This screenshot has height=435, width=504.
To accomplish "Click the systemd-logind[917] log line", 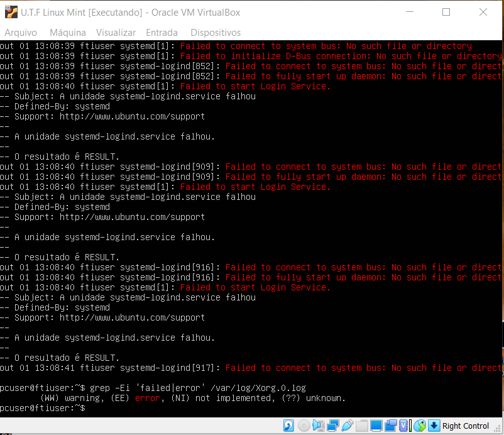I will point(251,368).
